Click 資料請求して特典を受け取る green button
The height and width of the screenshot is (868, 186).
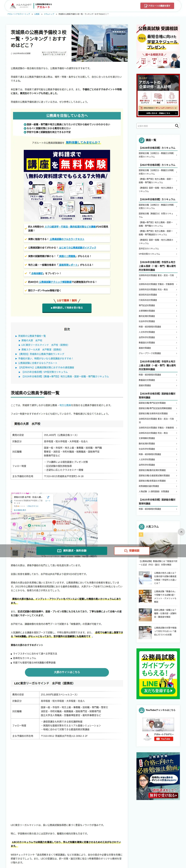pyautogui.click(x=67, y=308)
